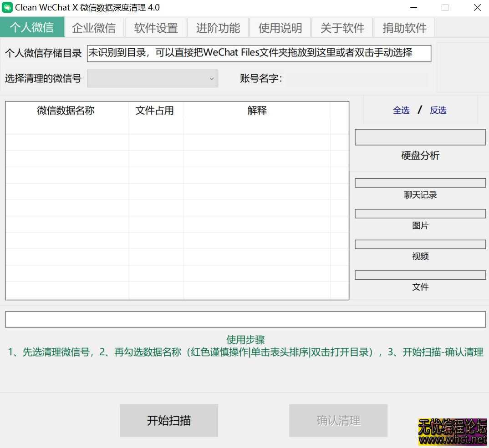
Task: View the 关于软件 page
Action: 342,27
